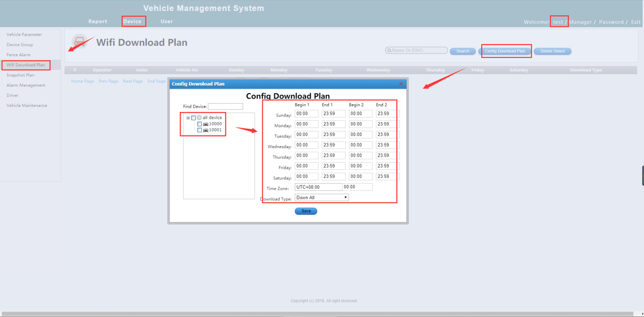Click the Vehicle No column header

pos(186,70)
